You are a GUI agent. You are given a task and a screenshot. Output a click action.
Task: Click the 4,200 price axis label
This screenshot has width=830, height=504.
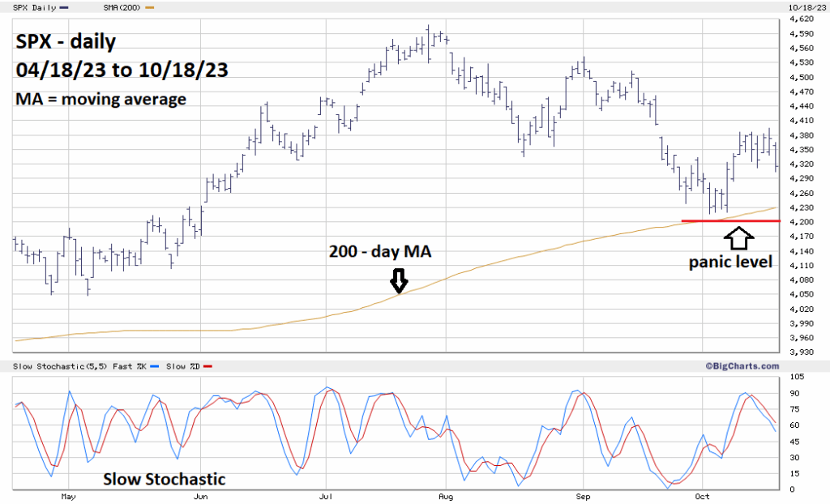point(801,222)
